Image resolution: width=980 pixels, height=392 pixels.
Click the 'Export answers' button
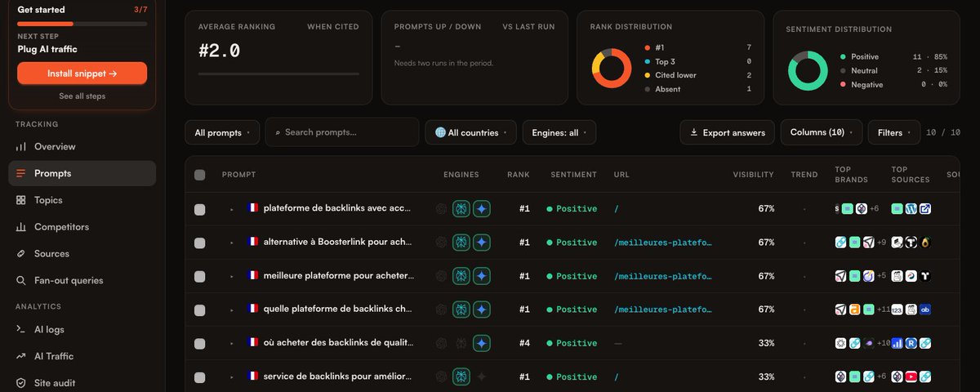728,132
